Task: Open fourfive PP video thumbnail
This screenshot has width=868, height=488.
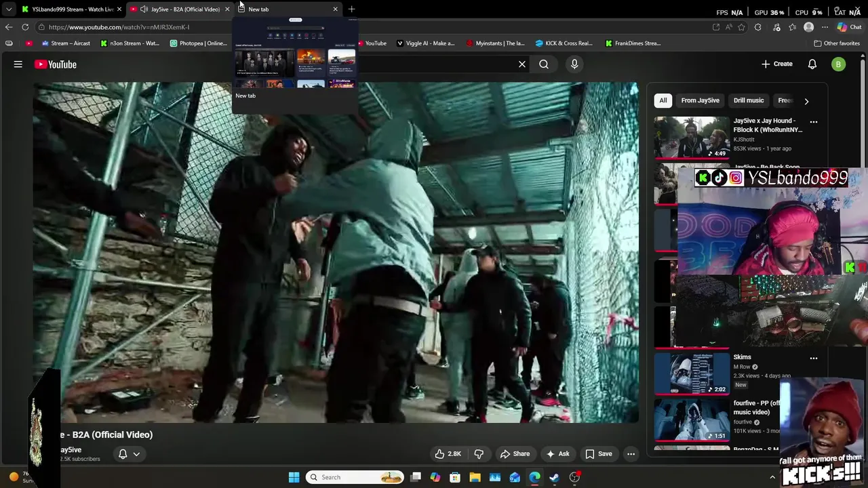Action: point(692,420)
